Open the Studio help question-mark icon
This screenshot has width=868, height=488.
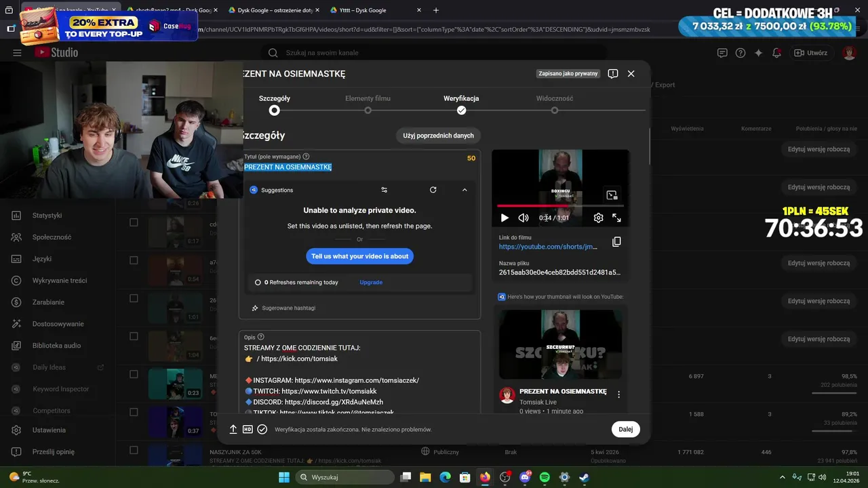[x=741, y=53]
